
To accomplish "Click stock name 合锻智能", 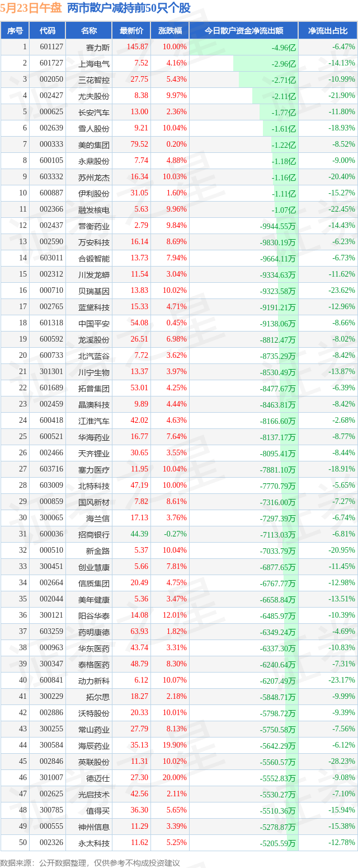I will (x=95, y=258).
